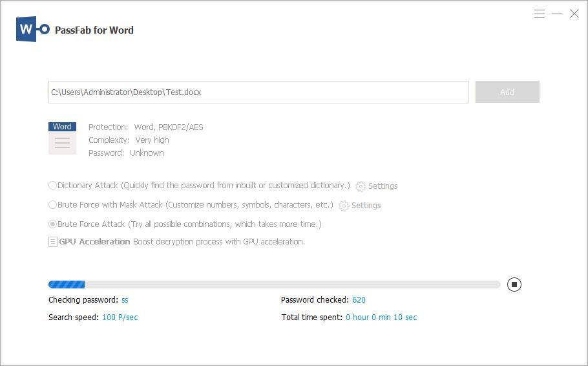Click the GPU Acceleration icon
Image resolution: width=588 pixels, height=366 pixels.
pos(53,242)
